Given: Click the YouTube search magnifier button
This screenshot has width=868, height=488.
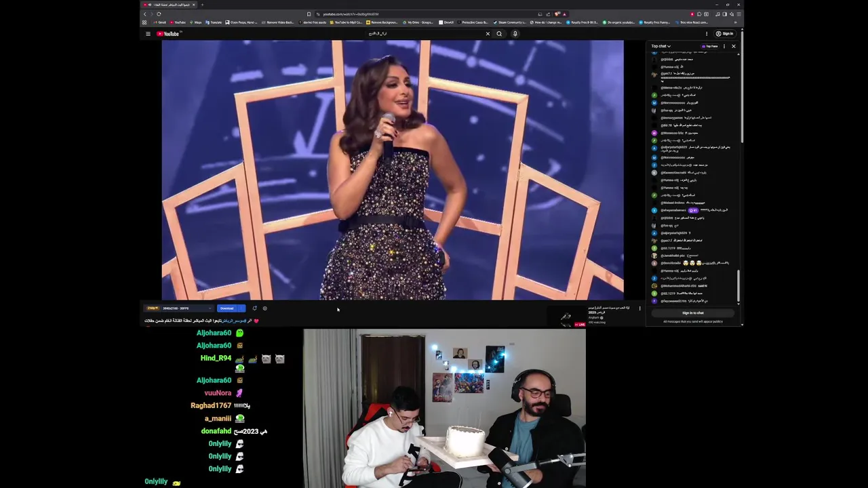Looking at the screenshot, I should point(499,34).
